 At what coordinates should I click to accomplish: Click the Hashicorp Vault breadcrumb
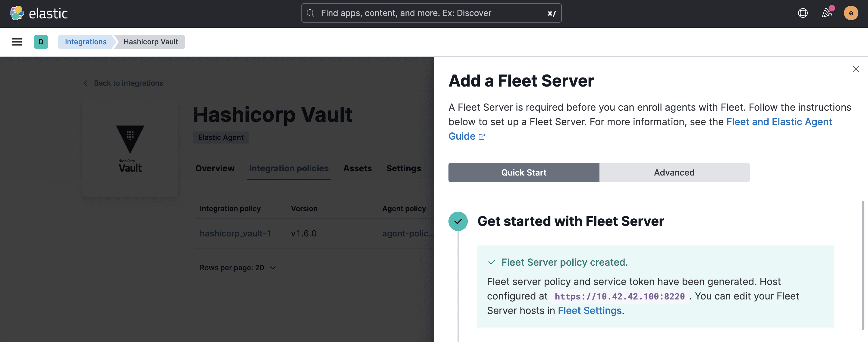[151, 42]
